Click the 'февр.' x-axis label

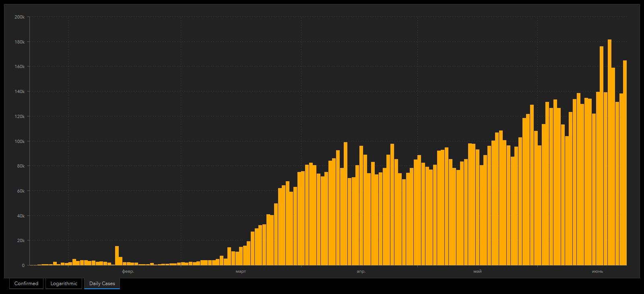(128, 271)
